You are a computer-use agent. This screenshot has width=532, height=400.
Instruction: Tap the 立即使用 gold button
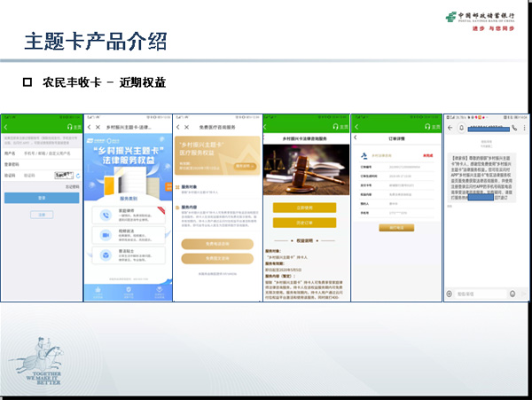pyautogui.click(x=305, y=208)
